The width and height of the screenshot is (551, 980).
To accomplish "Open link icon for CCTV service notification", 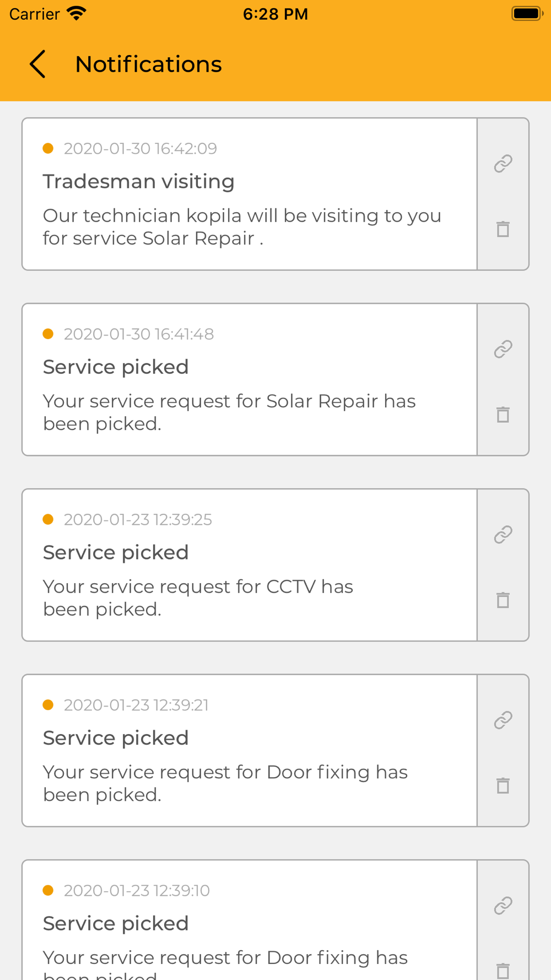I will coord(503,535).
